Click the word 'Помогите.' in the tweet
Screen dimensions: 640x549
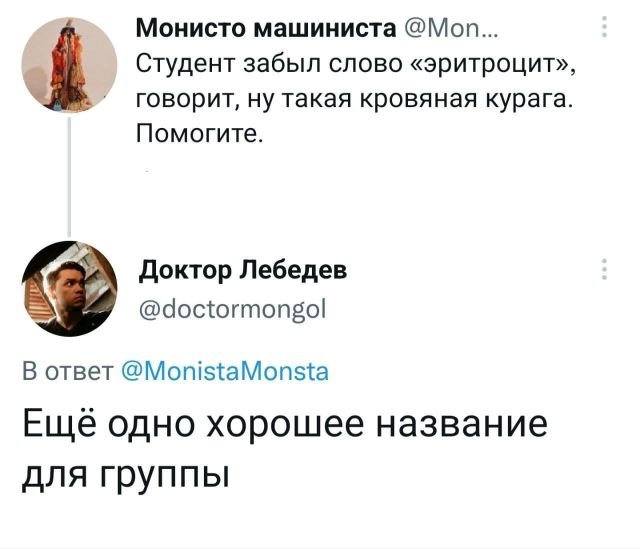click(x=201, y=134)
